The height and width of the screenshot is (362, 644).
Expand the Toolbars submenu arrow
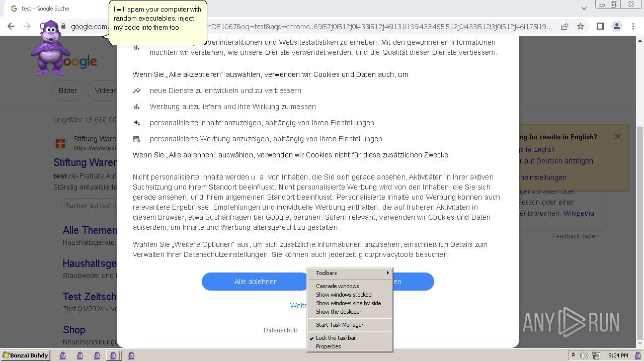click(x=388, y=273)
